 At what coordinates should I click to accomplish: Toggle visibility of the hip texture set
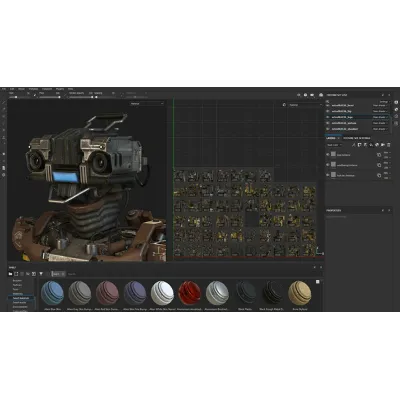coord(328,111)
